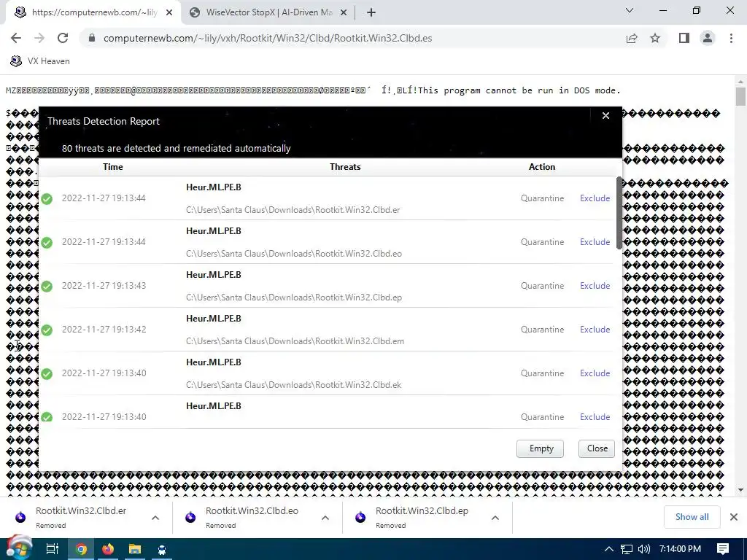
Task: Close the downloads bar
Action: coord(734,517)
